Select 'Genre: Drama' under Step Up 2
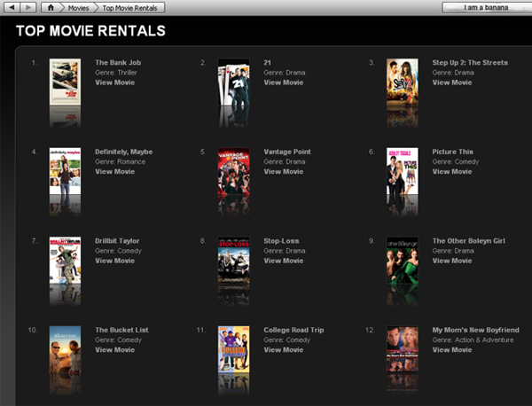This screenshot has width=532, height=406. point(453,73)
